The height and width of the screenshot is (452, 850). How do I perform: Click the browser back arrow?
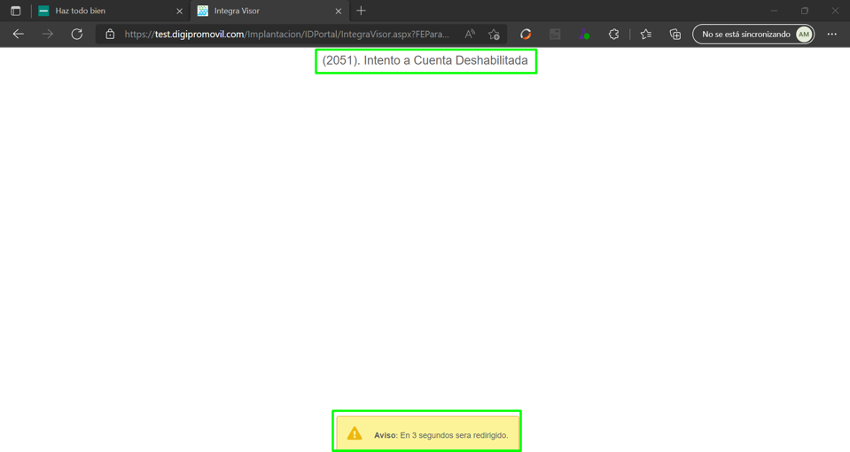[18, 34]
